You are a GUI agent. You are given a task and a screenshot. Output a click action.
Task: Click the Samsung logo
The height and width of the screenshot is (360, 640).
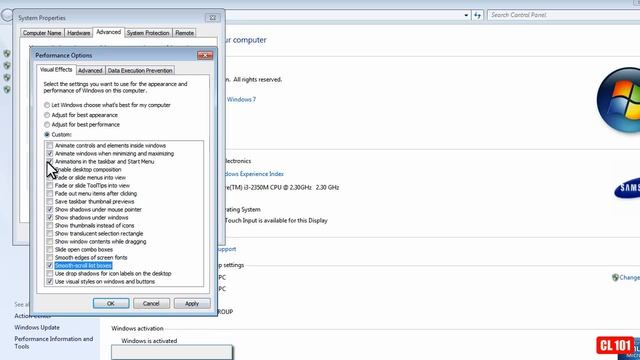coord(627,188)
